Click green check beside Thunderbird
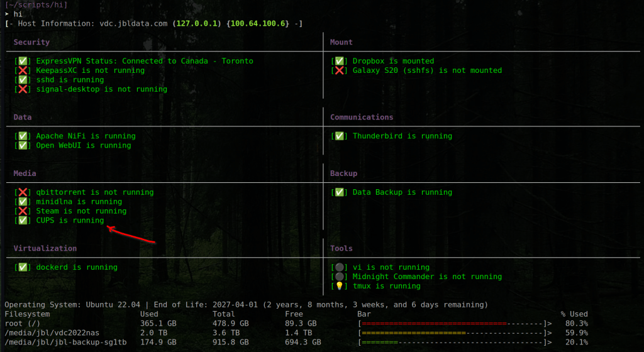This screenshot has height=352, width=644. (x=340, y=136)
